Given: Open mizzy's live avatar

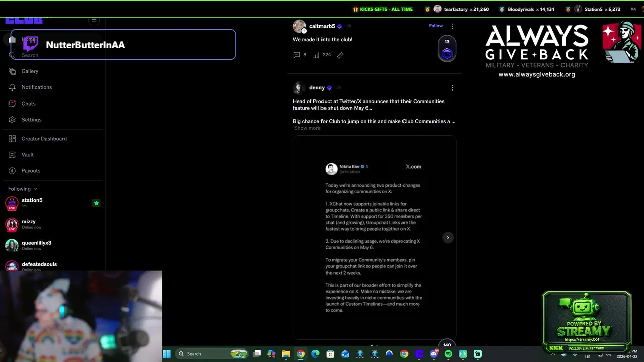Looking at the screenshot, I should pyautogui.click(x=12, y=224).
